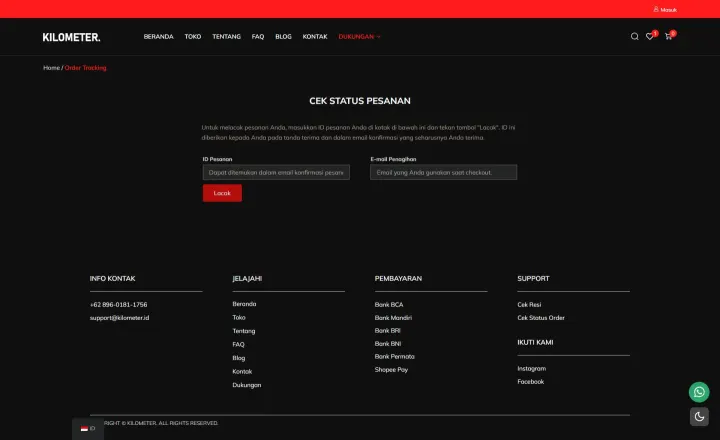Open Facebook link under Ikuti Kami

pyautogui.click(x=531, y=382)
